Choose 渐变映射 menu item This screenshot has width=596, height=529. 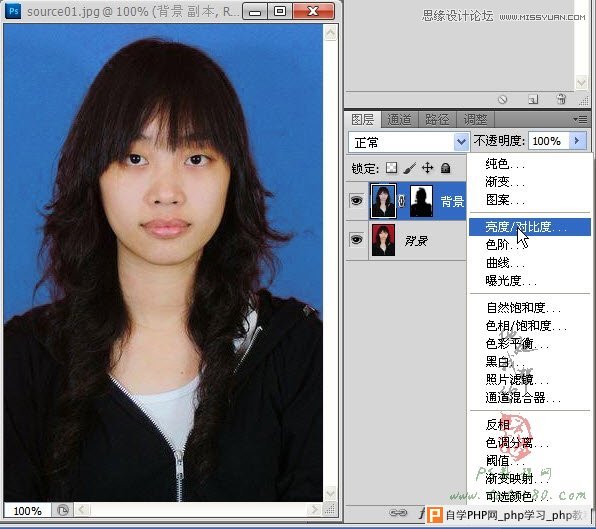pos(529,478)
